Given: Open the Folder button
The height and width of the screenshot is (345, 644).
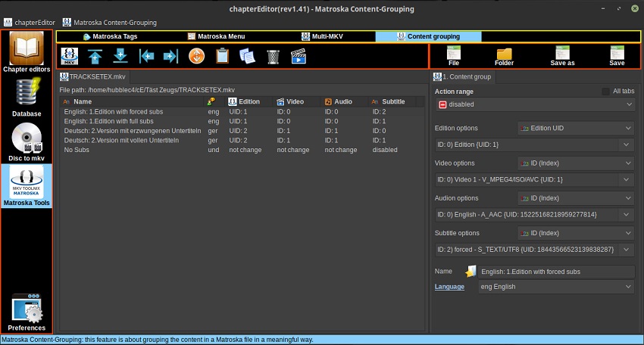Looking at the screenshot, I should [504, 57].
